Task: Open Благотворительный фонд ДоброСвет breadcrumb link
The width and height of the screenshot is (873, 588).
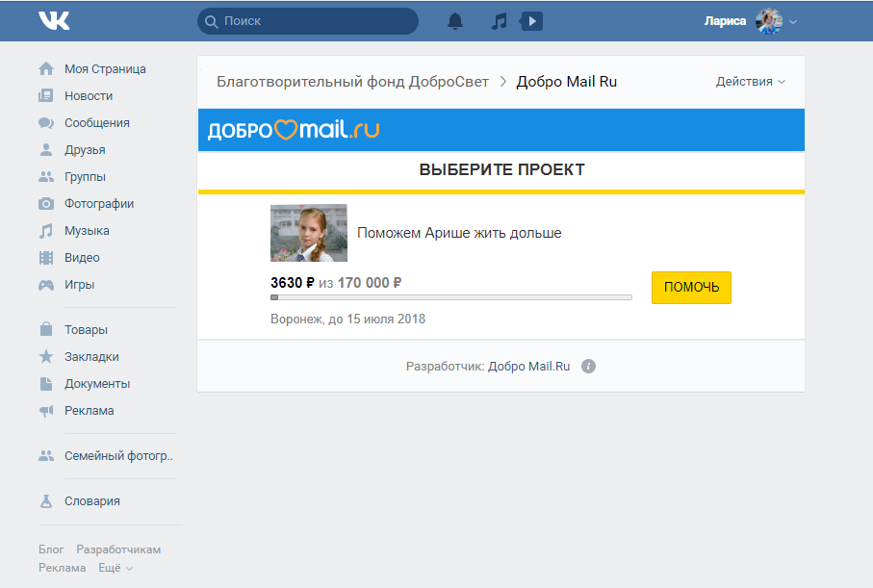Action: click(x=352, y=82)
